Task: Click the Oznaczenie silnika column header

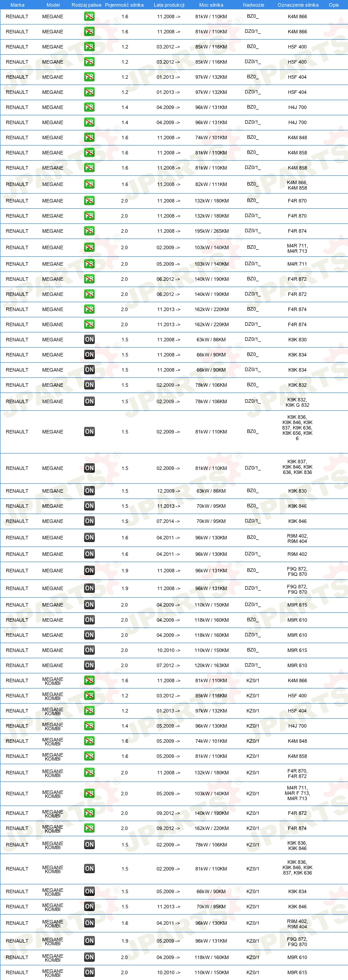Action: pos(298,5)
